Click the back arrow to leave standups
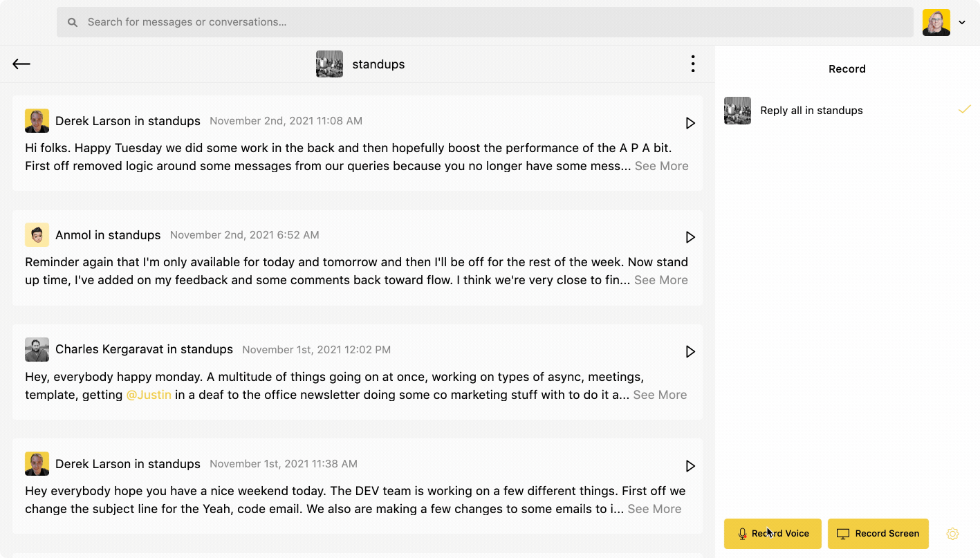The width and height of the screenshot is (980, 558). 21,64
